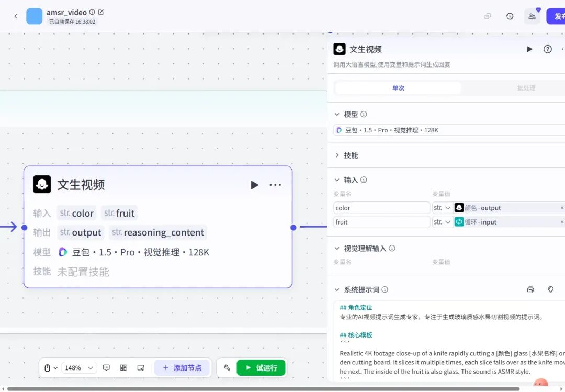Collapse the 输入 section
The height and width of the screenshot is (392, 565).
click(x=337, y=180)
